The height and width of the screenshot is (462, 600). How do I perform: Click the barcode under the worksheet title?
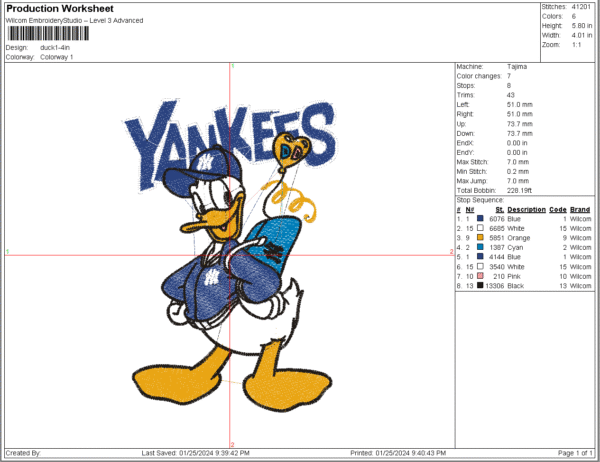coord(48,33)
